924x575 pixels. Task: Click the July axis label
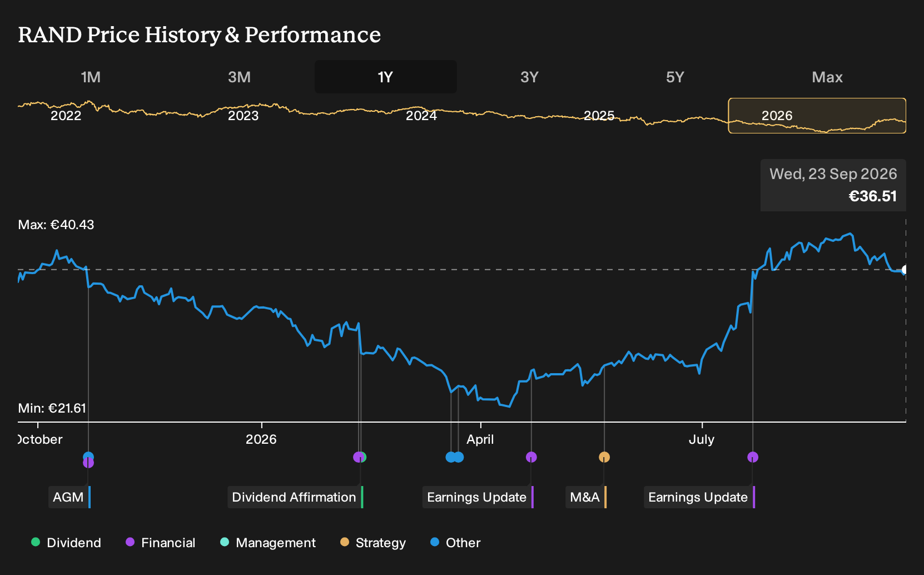pos(702,439)
